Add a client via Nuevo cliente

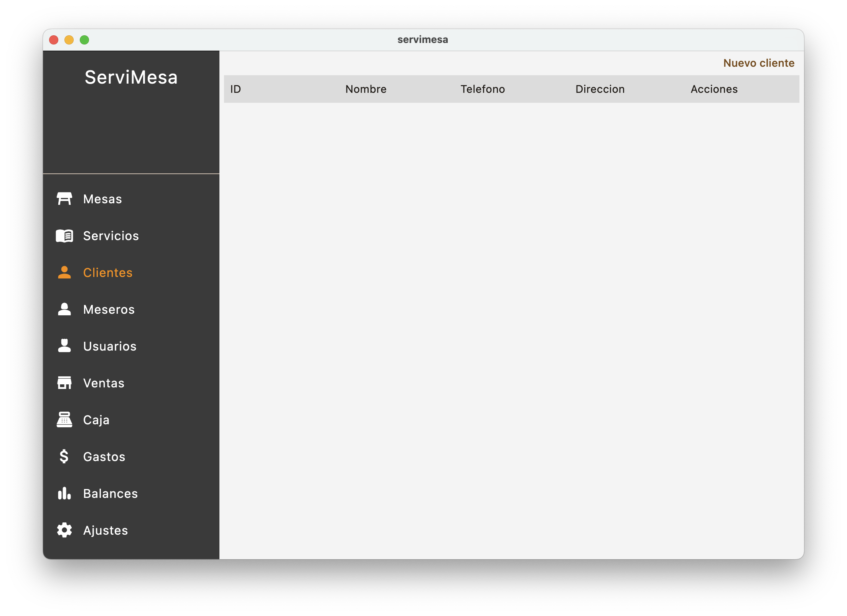(x=759, y=63)
